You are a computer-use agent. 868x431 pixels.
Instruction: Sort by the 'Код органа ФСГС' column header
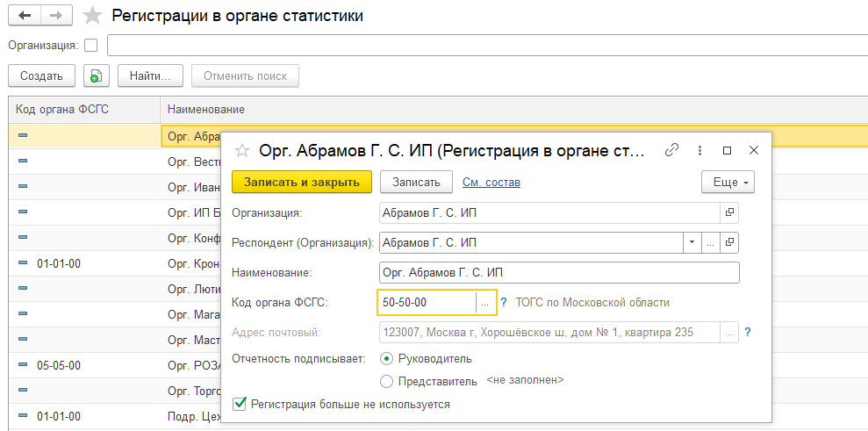75,109
